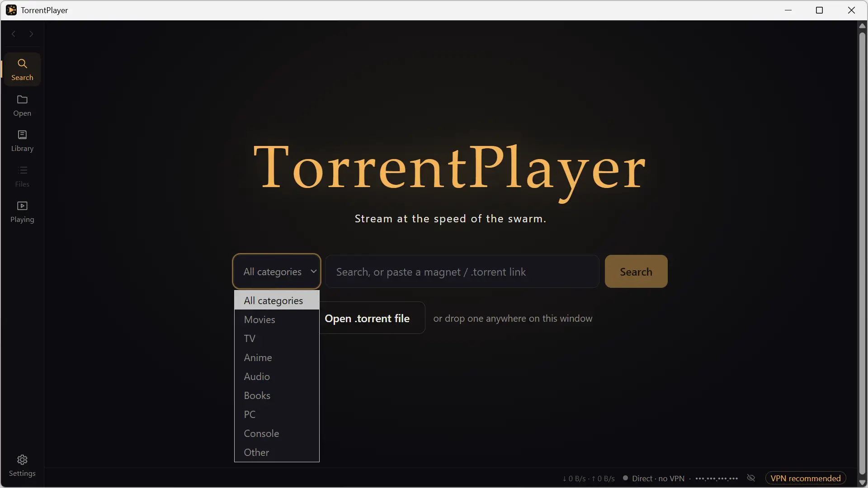Image resolution: width=868 pixels, height=488 pixels.
Task: Pick the Audio category
Action: 277,376
